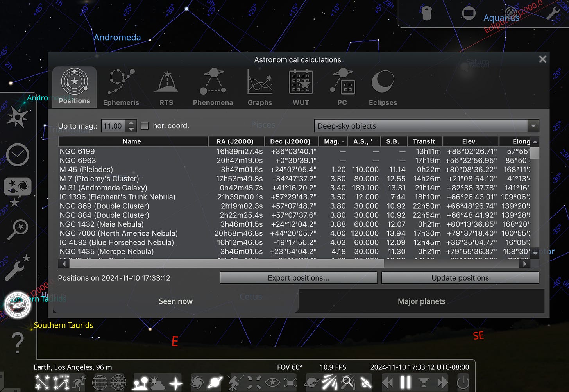Set time to current time icon
The height and width of the screenshot is (392, 569).
tap(424, 382)
